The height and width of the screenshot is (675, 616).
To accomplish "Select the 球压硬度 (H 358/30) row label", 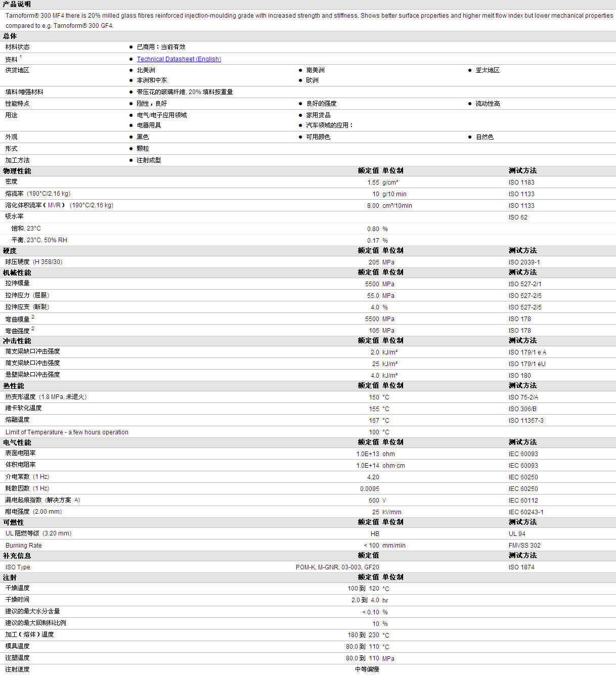I will (x=34, y=262).
